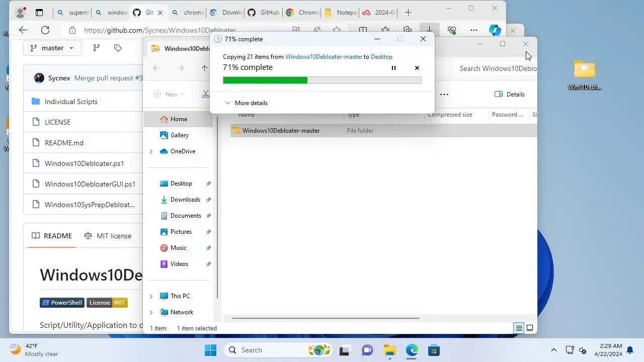This screenshot has width=644, height=362.
Task: Open the Desktop destination link in copy dialog
Action: pos(381,57)
